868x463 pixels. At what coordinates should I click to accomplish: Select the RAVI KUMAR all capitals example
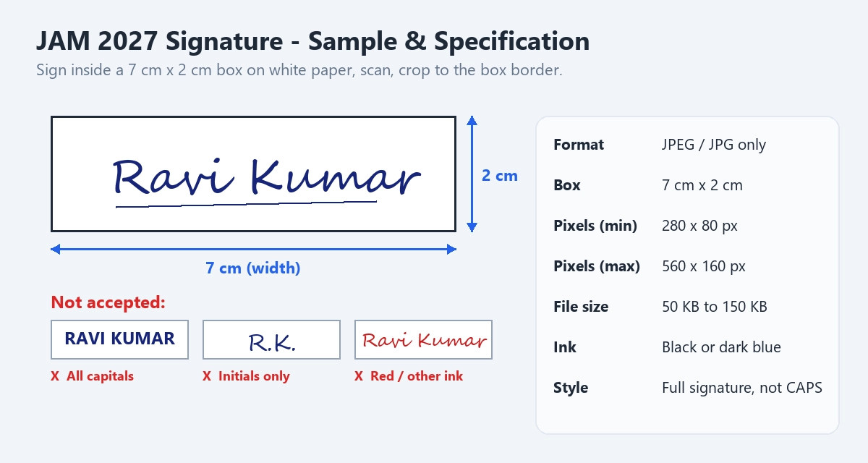coord(119,339)
